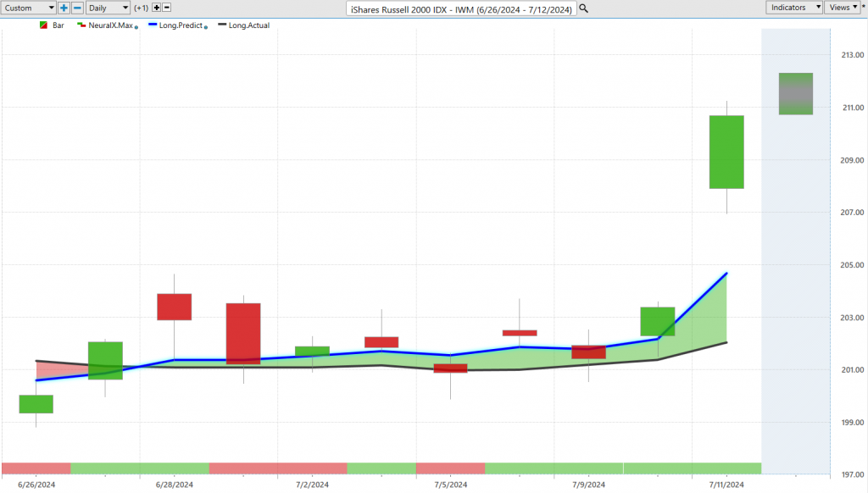Image resolution: width=868 pixels, height=493 pixels.
Task: Click the black minus forecast-bars button
Action: [x=167, y=8]
